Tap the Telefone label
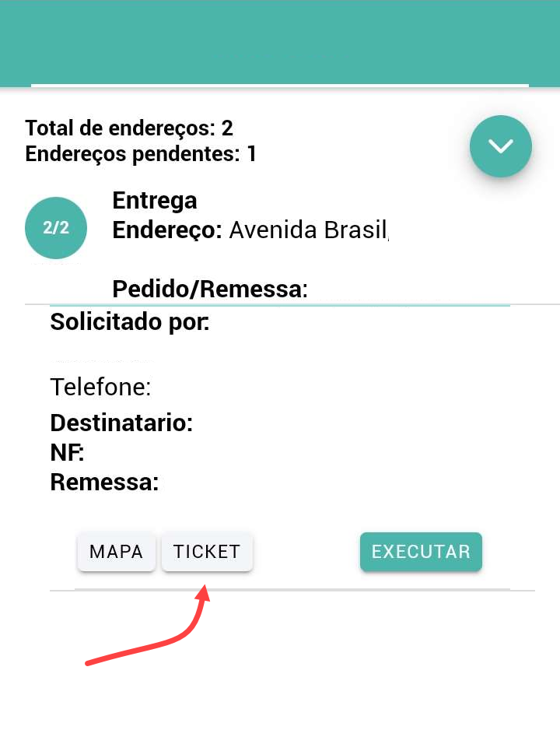Viewport: 560px width, 744px height. (x=100, y=387)
